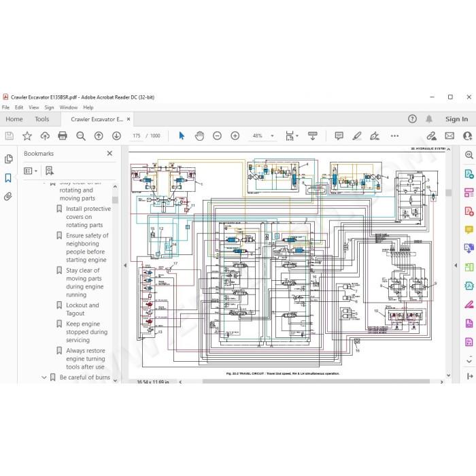This screenshot has height=476, width=476.
Task: Close the Bookmarks panel
Action: [109, 153]
